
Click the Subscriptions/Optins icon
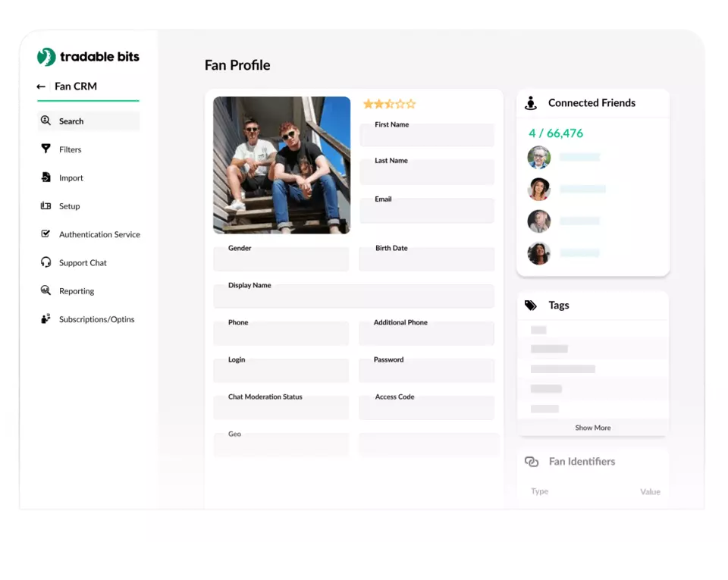click(45, 319)
